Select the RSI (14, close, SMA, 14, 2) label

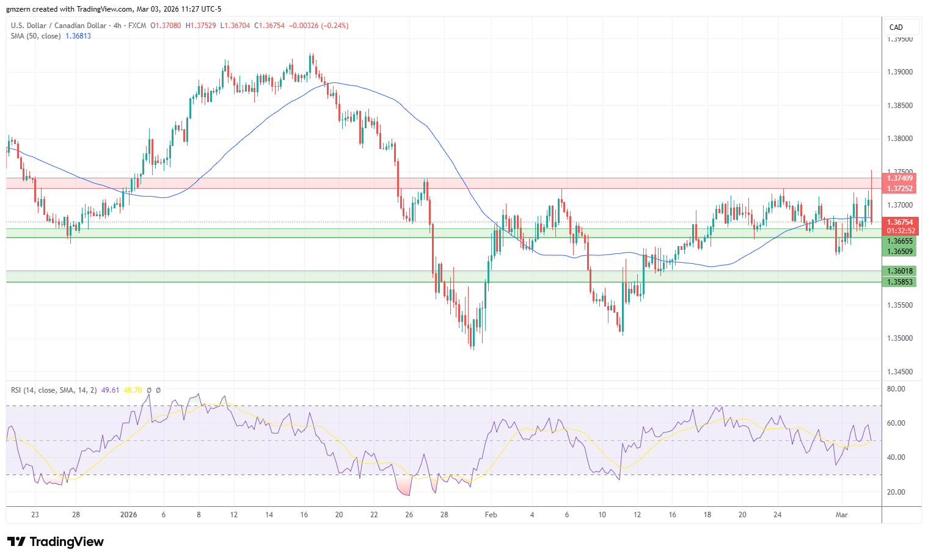pos(54,390)
